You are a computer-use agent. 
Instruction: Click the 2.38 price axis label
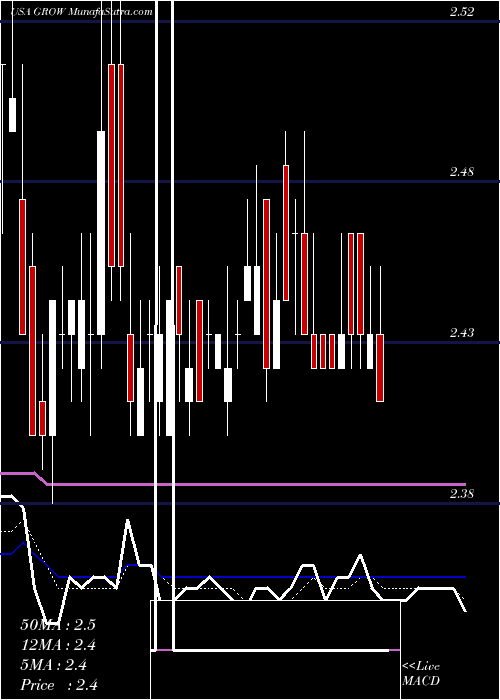pyautogui.click(x=462, y=494)
